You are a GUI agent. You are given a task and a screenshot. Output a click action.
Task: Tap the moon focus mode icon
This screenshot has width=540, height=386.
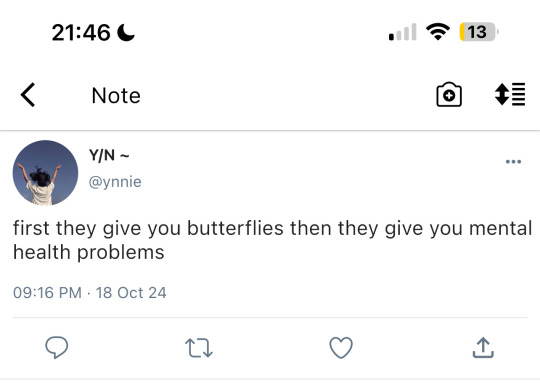point(126,33)
